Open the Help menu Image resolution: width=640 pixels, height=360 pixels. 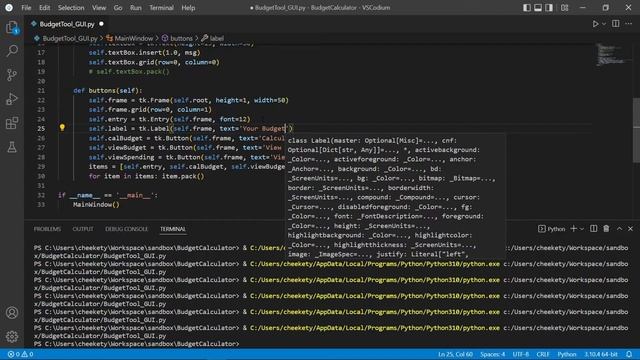(x=188, y=8)
